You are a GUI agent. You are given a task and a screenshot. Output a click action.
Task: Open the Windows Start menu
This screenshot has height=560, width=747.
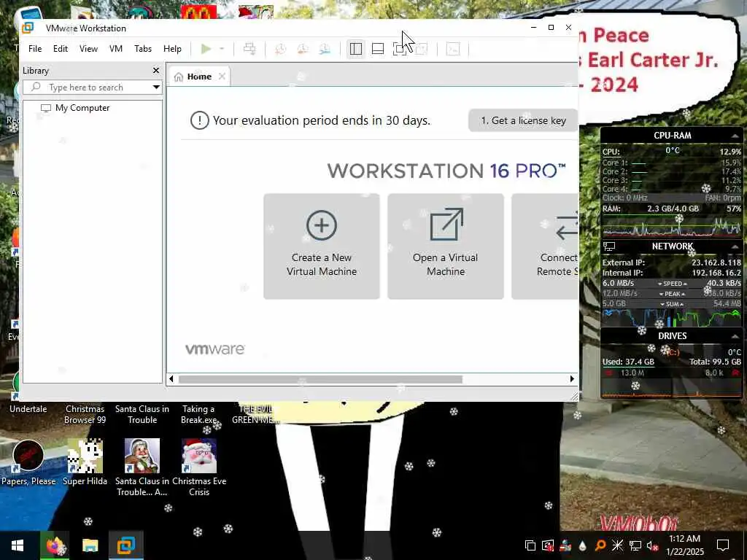[x=18, y=545]
